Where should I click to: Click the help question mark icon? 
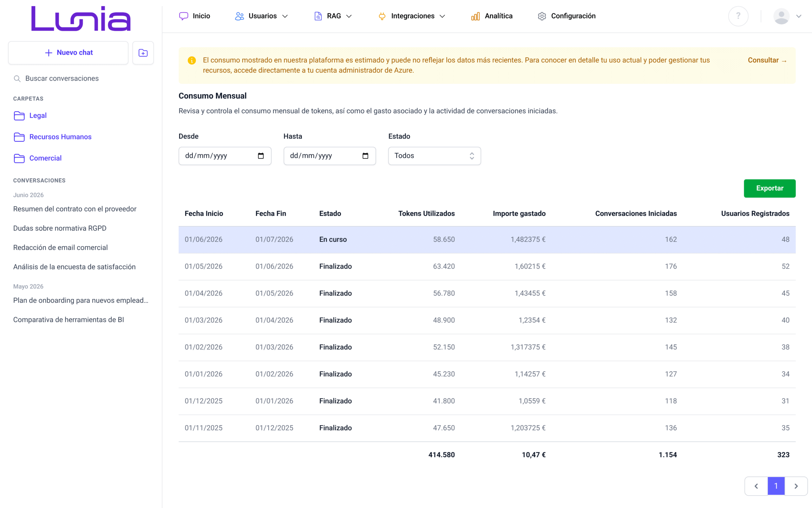738,16
